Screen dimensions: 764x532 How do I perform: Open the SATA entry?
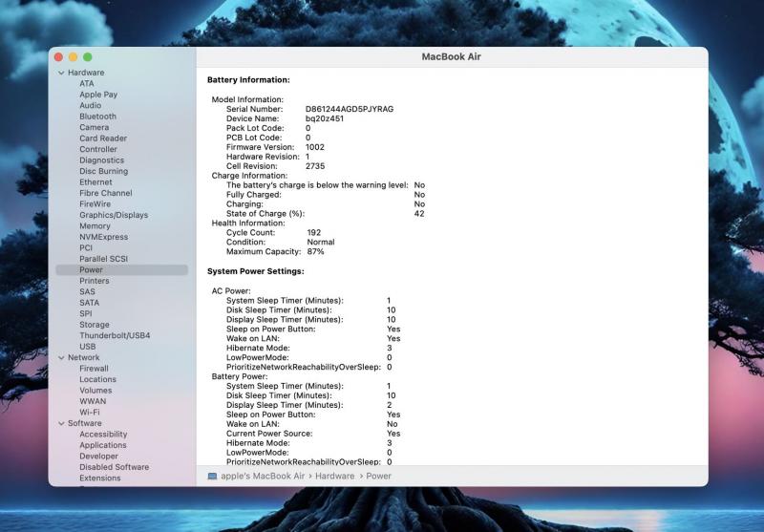(x=89, y=303)
